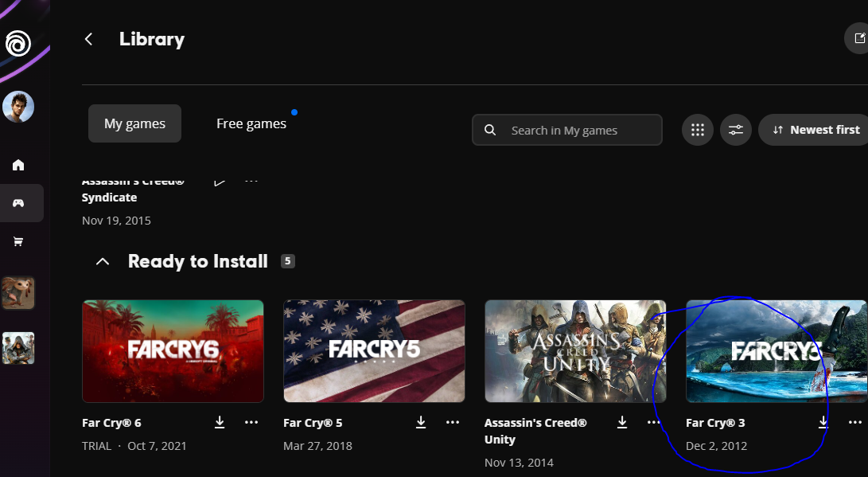This screenshot has width=868, height=477.
Task: Click the search magnifier icon
Action: (490, 130)
